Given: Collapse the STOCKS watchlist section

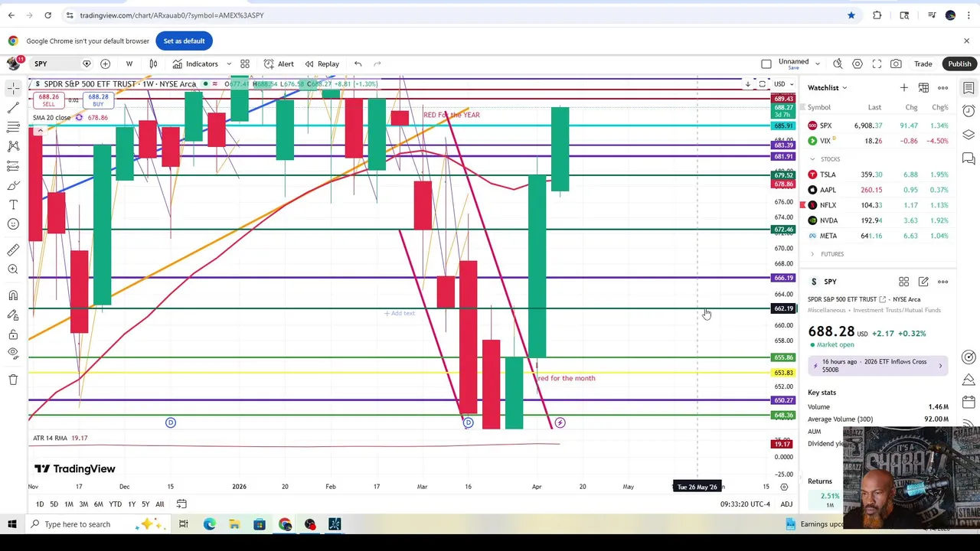Looking at the screenshot, I should pyautogui.click(x=813, y=159).
